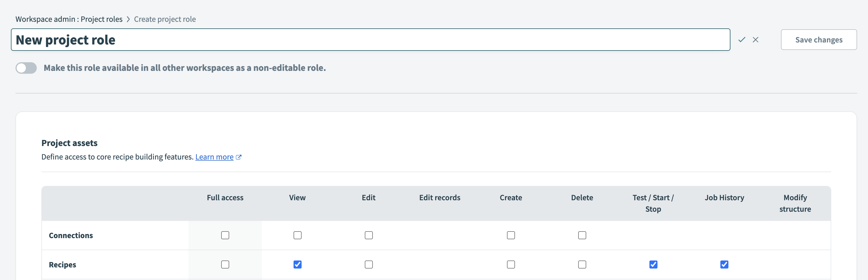
Task: Confirm role name with checkmark icon
Action: (742, 40)
